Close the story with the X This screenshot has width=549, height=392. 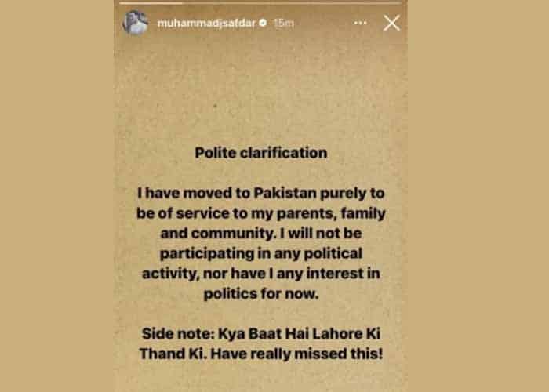[x=391, y=24]
